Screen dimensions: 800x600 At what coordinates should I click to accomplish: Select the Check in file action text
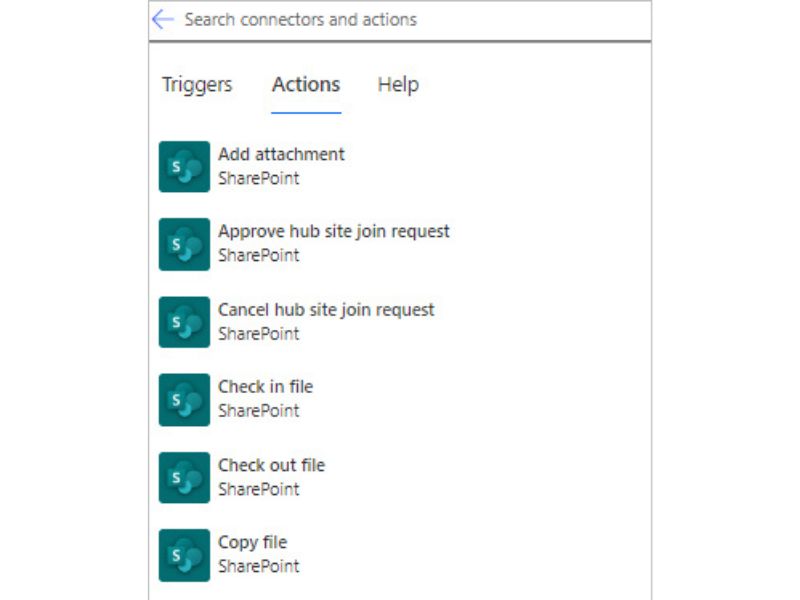pyautogui.click(x=265, y=387)
